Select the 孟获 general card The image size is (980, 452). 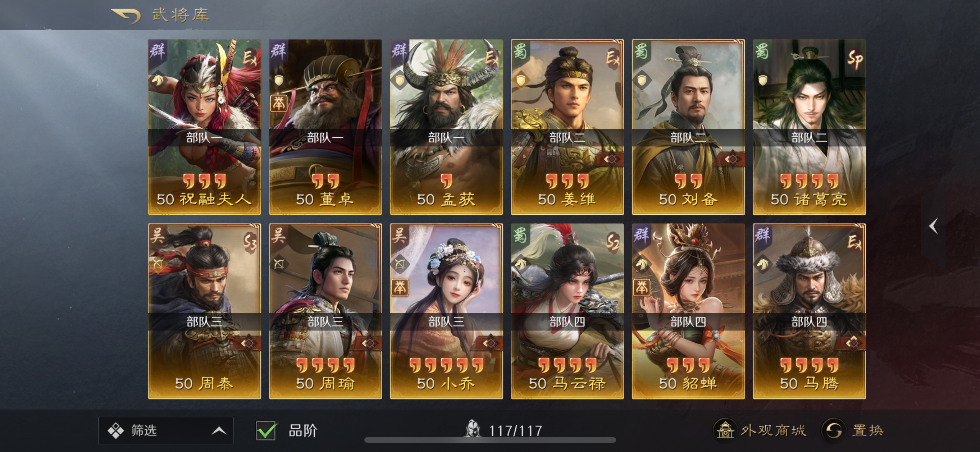click(446, 127)
